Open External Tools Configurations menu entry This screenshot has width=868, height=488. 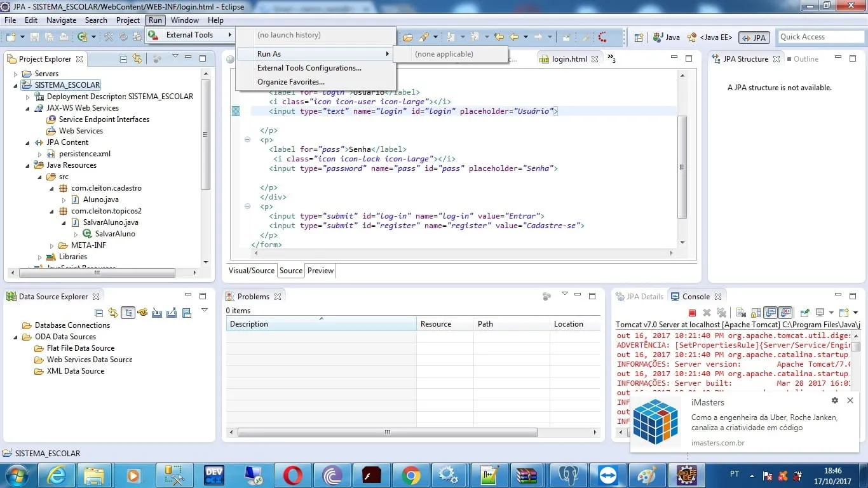click(309, 68)
